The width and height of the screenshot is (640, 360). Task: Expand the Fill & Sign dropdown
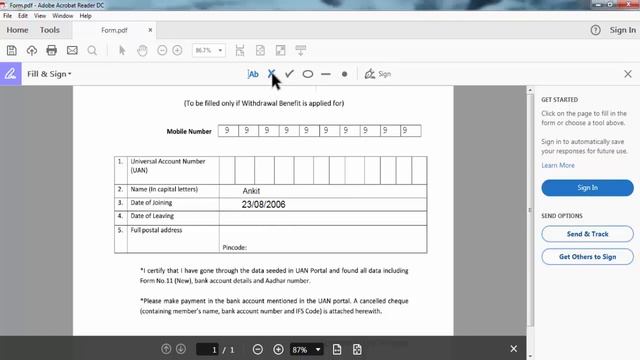click(49, 74)
